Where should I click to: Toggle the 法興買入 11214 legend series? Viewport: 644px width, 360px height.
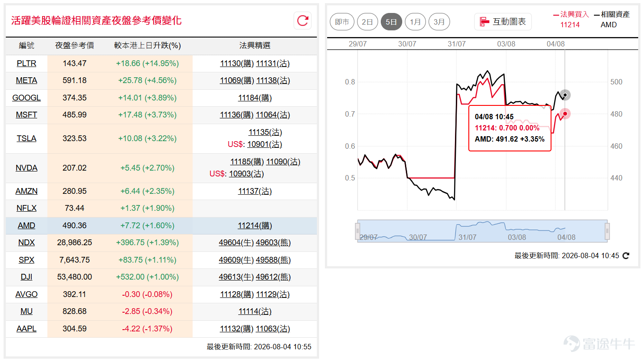570,20
